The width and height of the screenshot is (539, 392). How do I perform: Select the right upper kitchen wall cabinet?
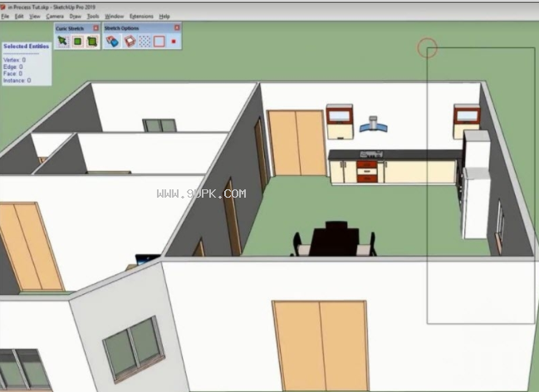[x=467, y=121]
